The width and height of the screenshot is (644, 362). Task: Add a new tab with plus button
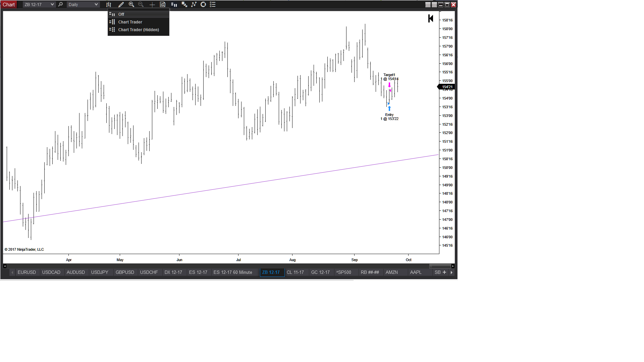[444, 273]
